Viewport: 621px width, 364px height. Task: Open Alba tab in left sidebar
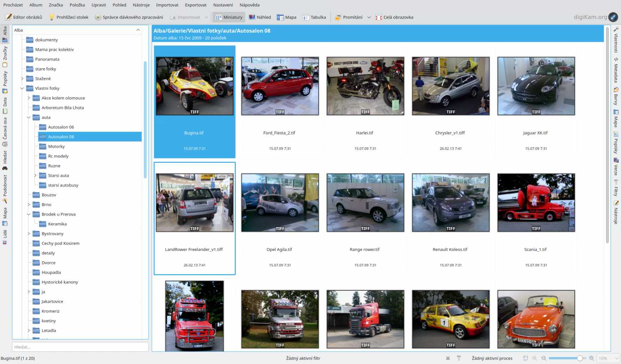tap(5, 34)
